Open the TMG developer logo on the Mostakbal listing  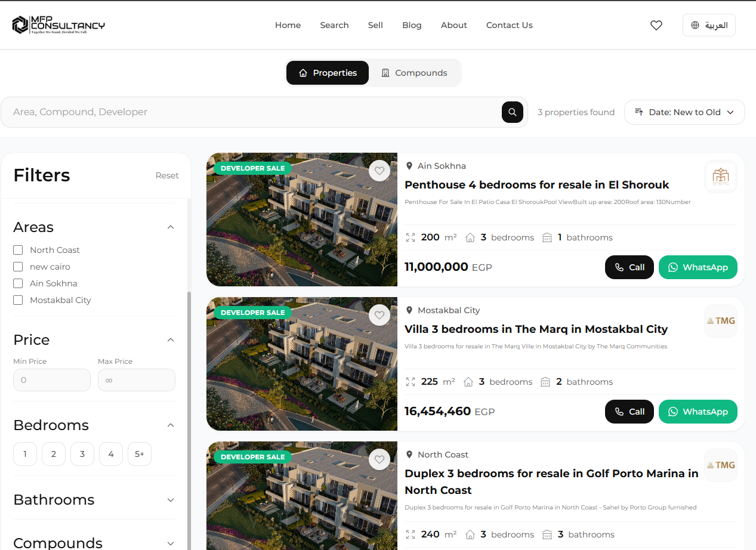pos(720,321)
